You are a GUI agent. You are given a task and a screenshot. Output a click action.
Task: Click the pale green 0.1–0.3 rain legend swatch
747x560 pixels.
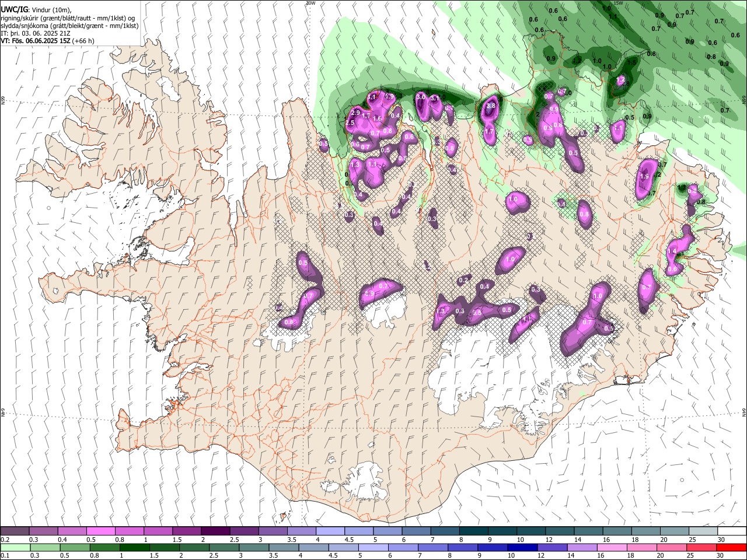(15, 547)
